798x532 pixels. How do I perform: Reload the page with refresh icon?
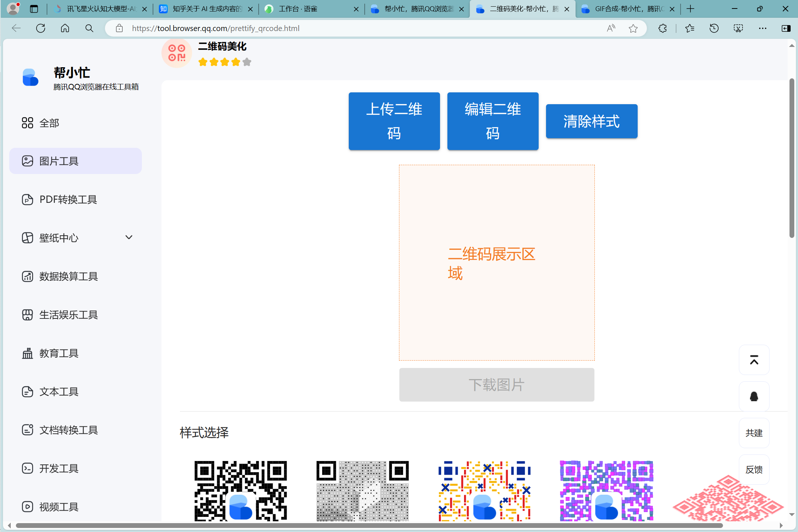click(41, 28)
